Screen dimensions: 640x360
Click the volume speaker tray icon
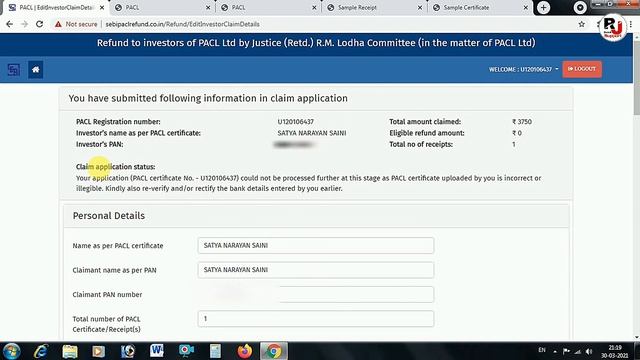(589, 351)
